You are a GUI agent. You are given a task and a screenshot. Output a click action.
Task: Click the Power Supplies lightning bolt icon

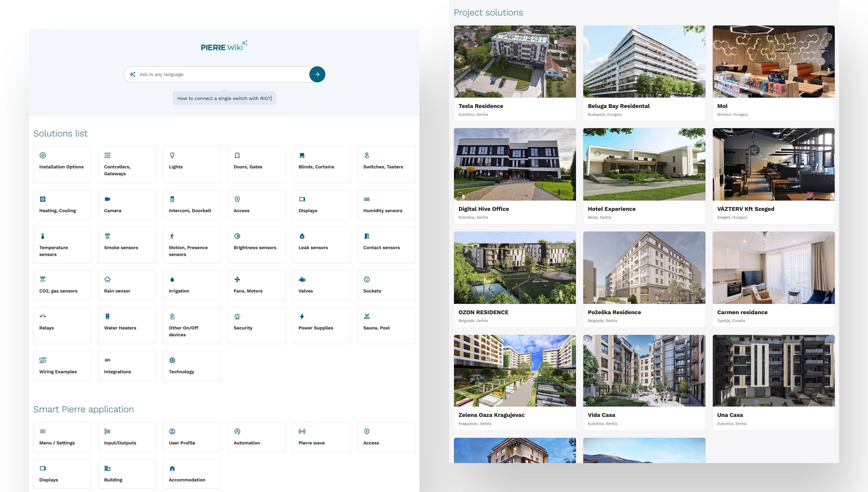click(302, 317)
